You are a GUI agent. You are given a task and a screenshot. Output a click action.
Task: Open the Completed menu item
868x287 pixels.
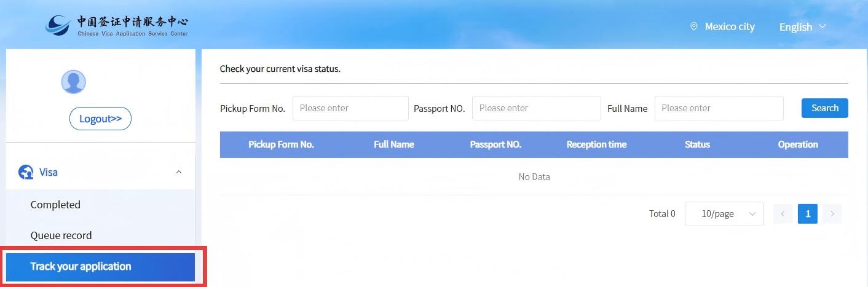(x=55, y=205)
